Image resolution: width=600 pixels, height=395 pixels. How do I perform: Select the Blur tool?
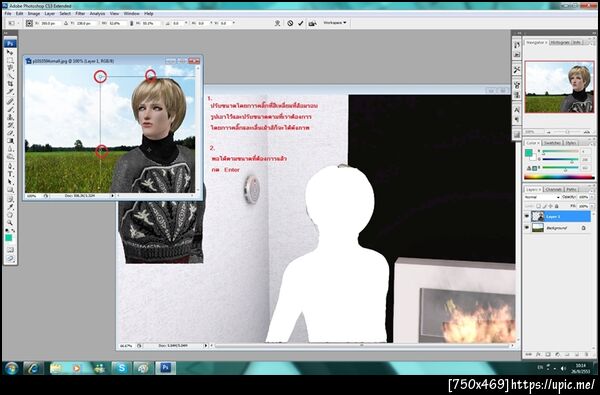[x=10, y=149]
